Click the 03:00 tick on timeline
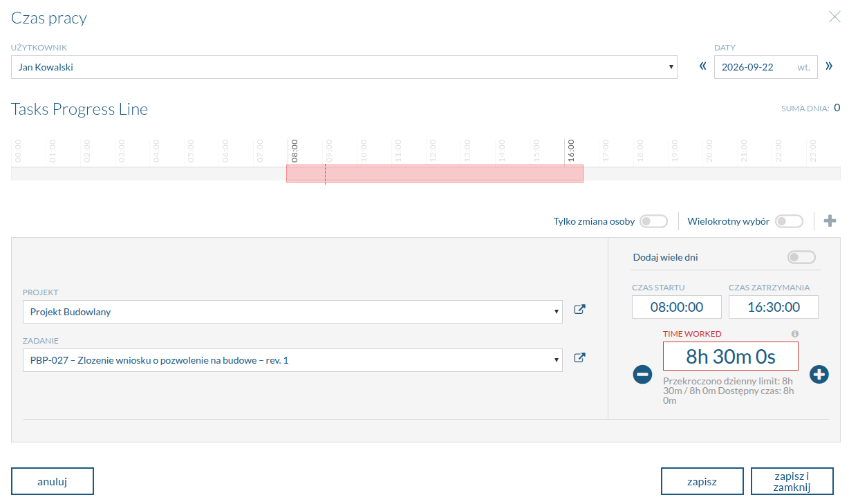The height and width of the screenshot is (504, 849). coord(121,150)
